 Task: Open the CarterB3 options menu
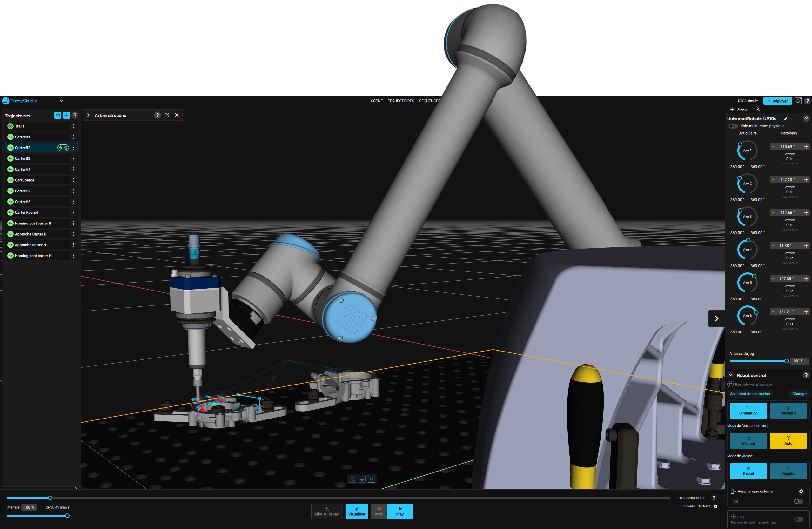pyautogui.click(x=74, y=158)
